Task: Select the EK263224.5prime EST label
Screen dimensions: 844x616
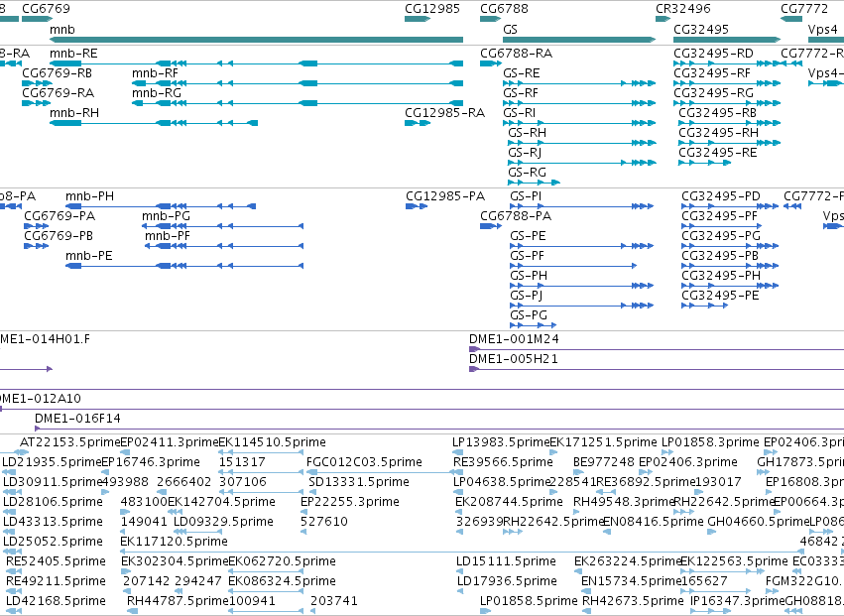Action: pos(628,561)
